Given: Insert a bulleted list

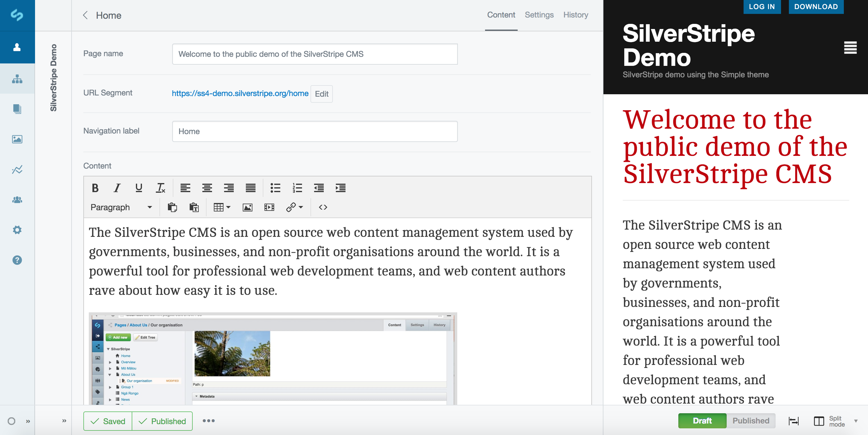Looking at the screenshot, I should coord(275,188).
